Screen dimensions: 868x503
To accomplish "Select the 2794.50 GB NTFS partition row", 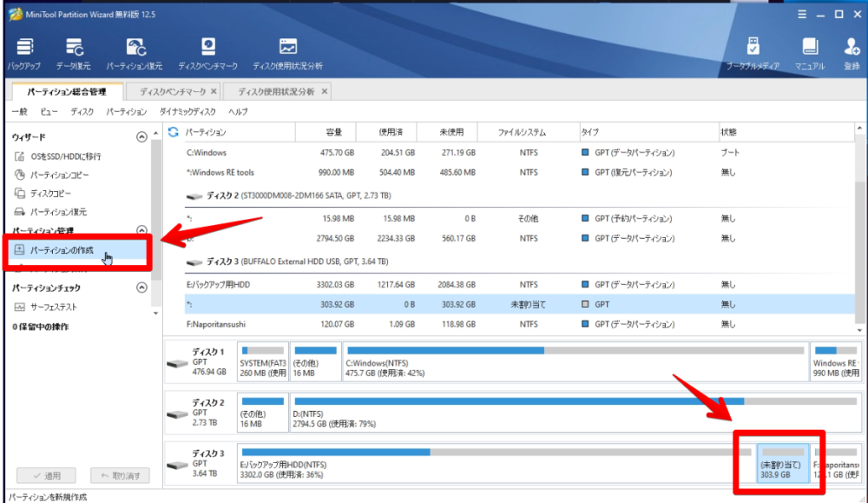I will click(519, 238).
